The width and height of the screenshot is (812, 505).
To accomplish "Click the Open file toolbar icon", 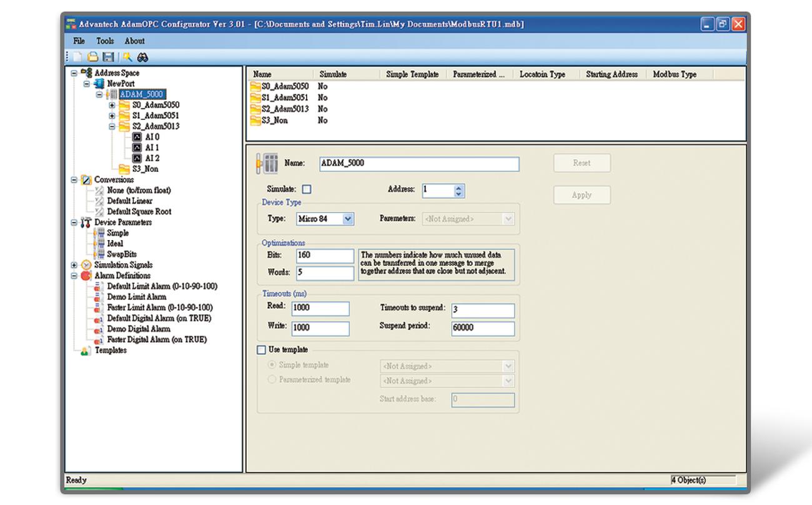I will 92,57.
